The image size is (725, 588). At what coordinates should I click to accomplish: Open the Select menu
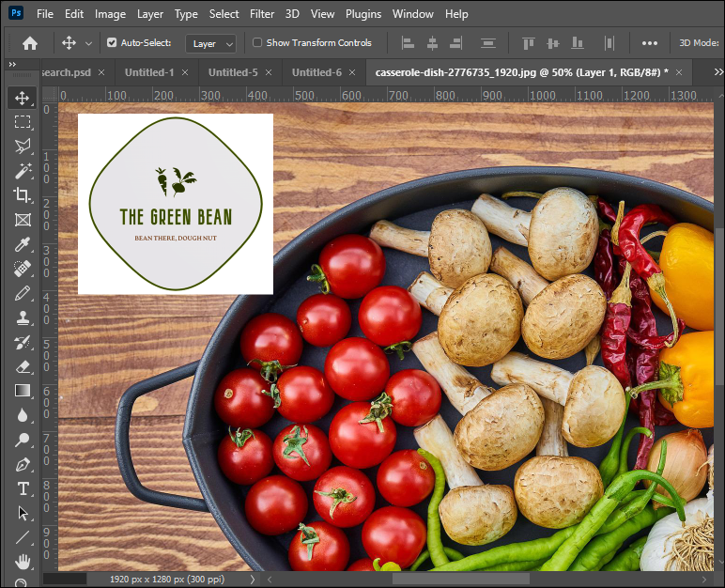(x=224, y=14)
